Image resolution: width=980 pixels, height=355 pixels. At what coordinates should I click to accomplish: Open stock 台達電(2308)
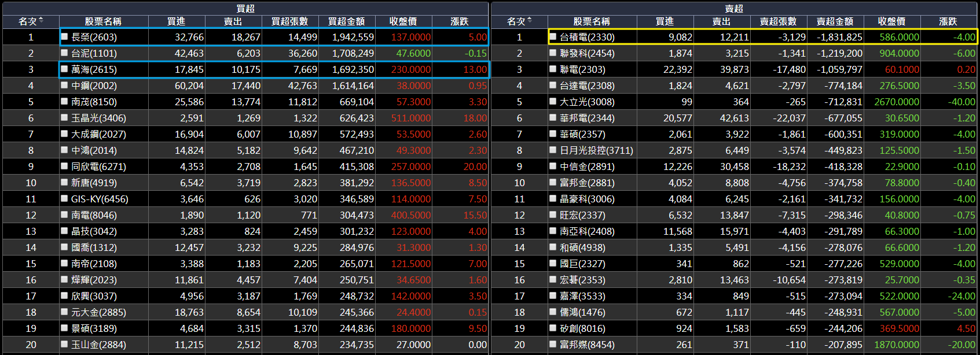(587, 86)
